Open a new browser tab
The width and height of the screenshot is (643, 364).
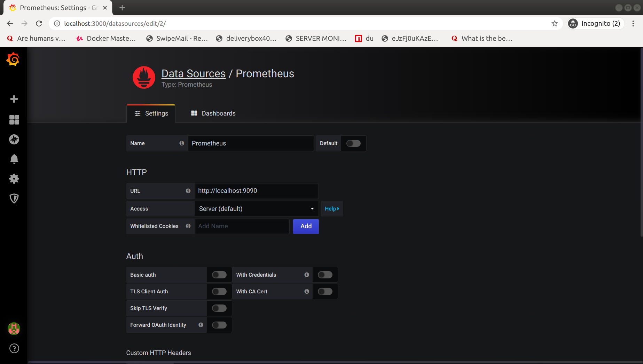122,8
